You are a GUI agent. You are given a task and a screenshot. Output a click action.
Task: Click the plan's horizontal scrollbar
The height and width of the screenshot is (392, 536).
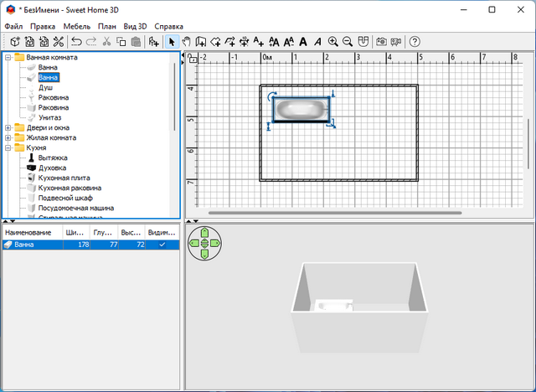(335, 214)
